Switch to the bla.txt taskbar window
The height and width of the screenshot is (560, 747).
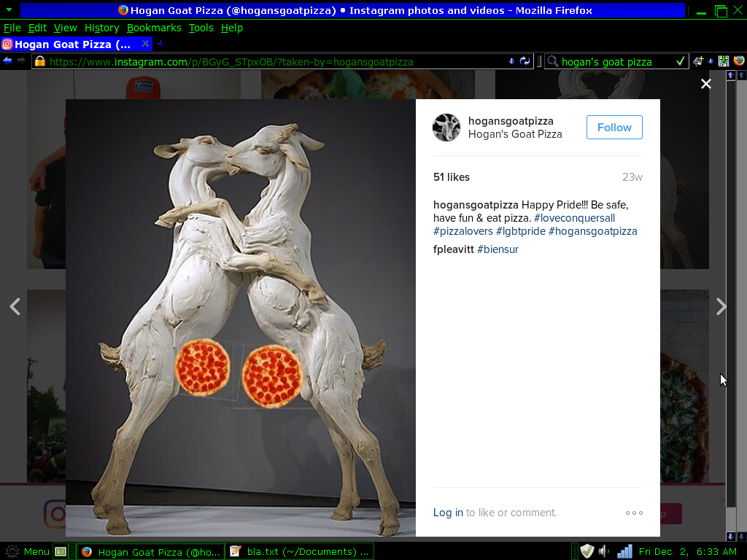point(300,551)
